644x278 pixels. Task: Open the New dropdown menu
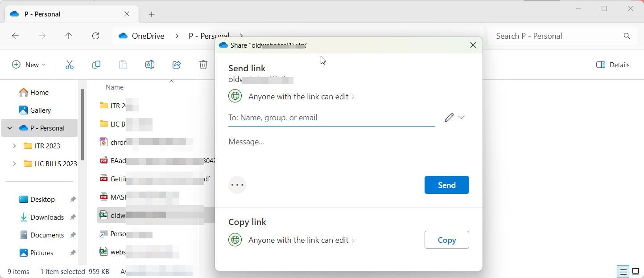(29, 65)
